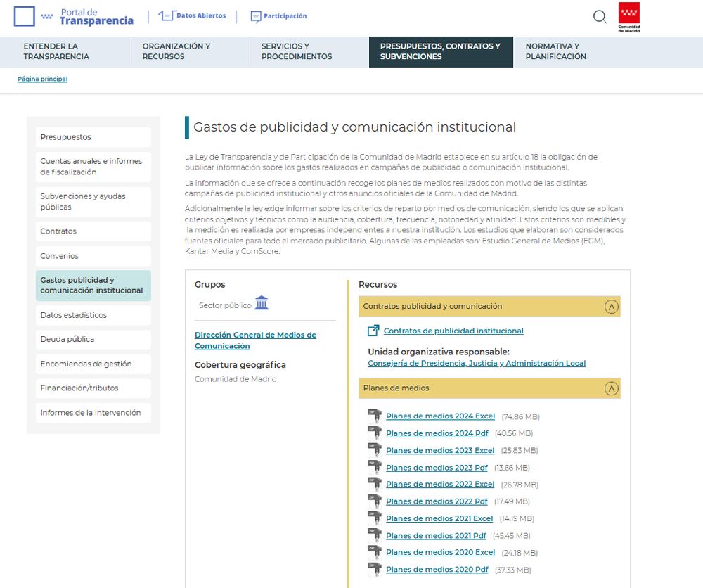
Task: Select Contratos in the sidebar
Action: click(93, 231)
